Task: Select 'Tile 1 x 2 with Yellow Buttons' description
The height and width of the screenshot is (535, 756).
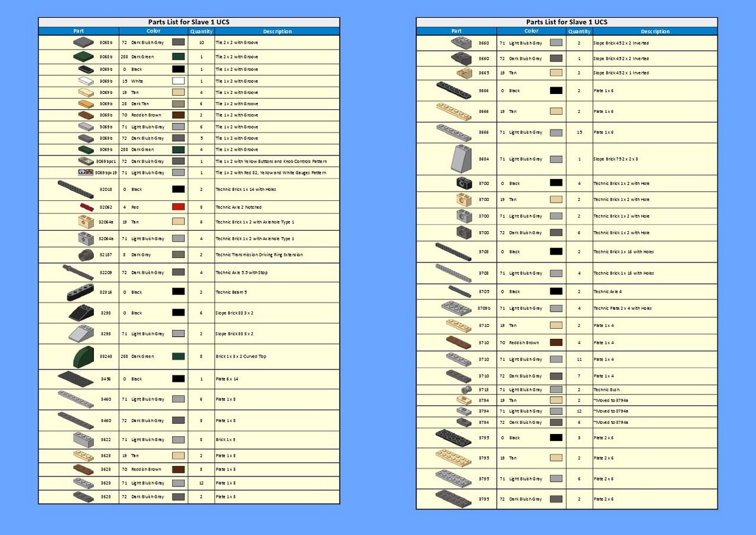Action: [x=271, y=161]
